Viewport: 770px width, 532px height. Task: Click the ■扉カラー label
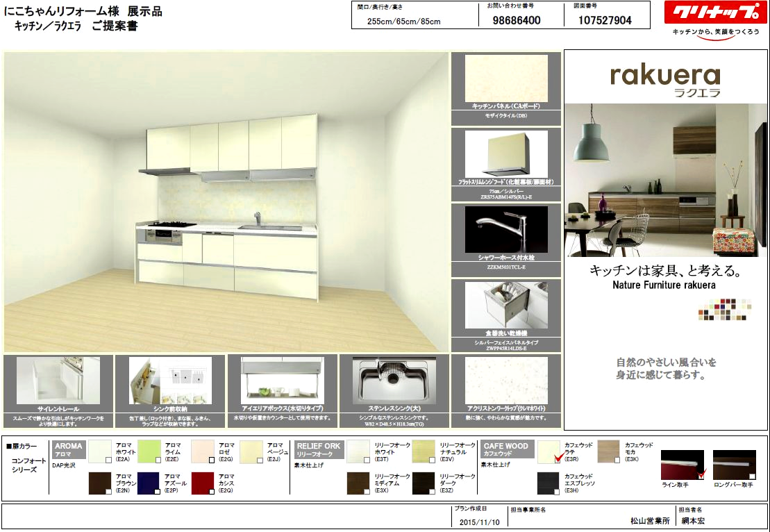pyautogui.click(x=22, y=446)
